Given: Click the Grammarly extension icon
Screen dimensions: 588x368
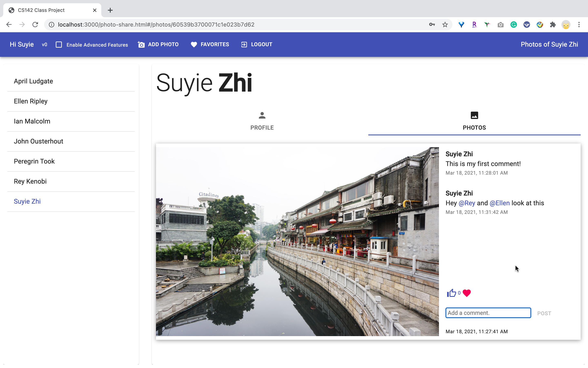Looking at the screenshot, I should click(x=513, y=25).
